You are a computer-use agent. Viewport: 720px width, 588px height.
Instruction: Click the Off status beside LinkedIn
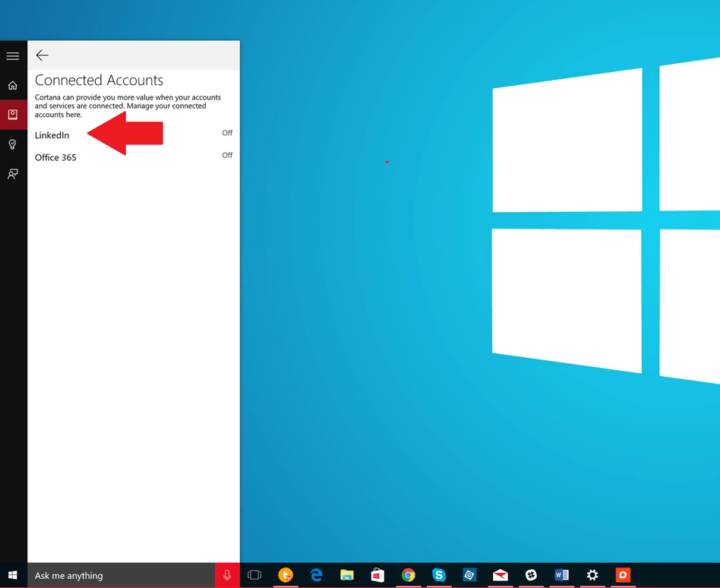(227, 133)
